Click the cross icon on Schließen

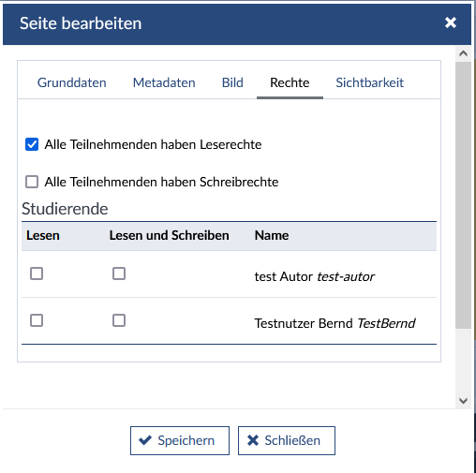253,440
